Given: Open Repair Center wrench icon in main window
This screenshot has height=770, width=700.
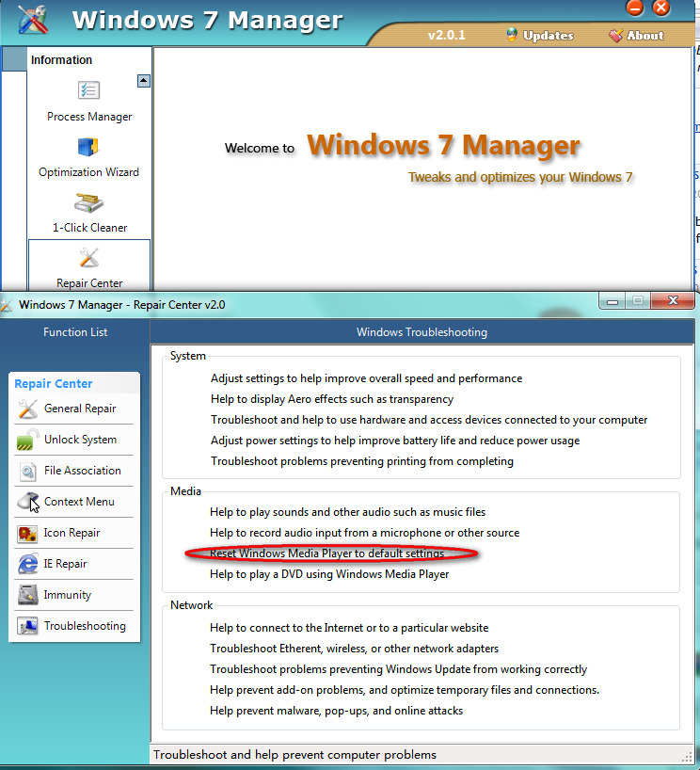Looking at the screenshot, I should click(x=88, y=258).
